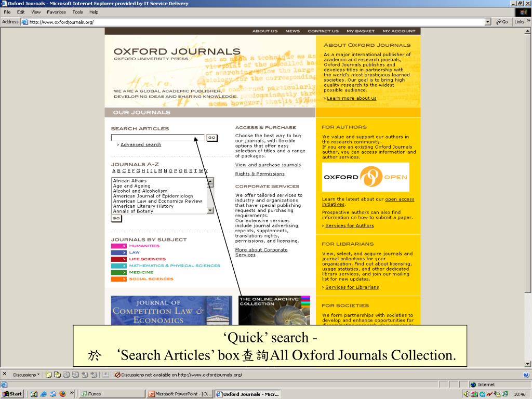Image resolution: width=532 pixels, height=399 pixels.
Task: Open the Life Sciences subject link
Action: pyautogui.click(x=147, y=259)
